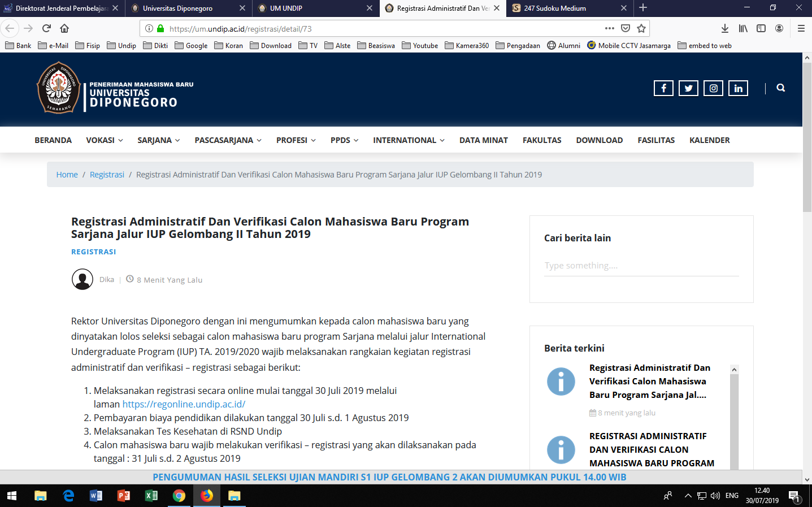Click the green padlock site security icon

coord(160,28)
